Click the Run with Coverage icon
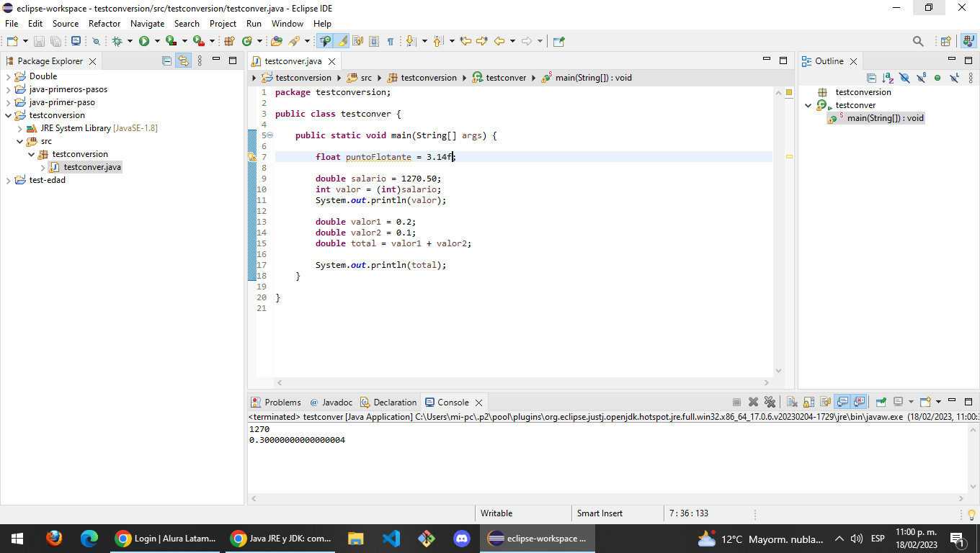980x553 pixels. click(171, 41)
